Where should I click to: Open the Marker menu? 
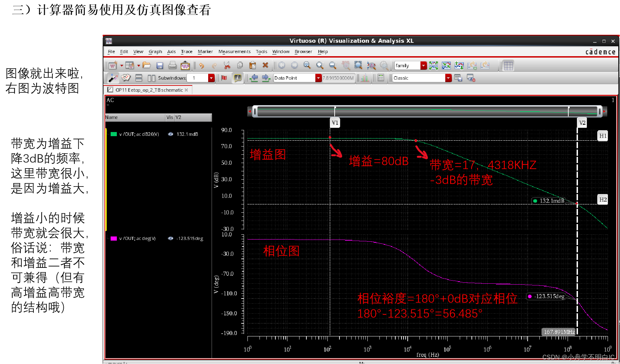tap(205, 52)
